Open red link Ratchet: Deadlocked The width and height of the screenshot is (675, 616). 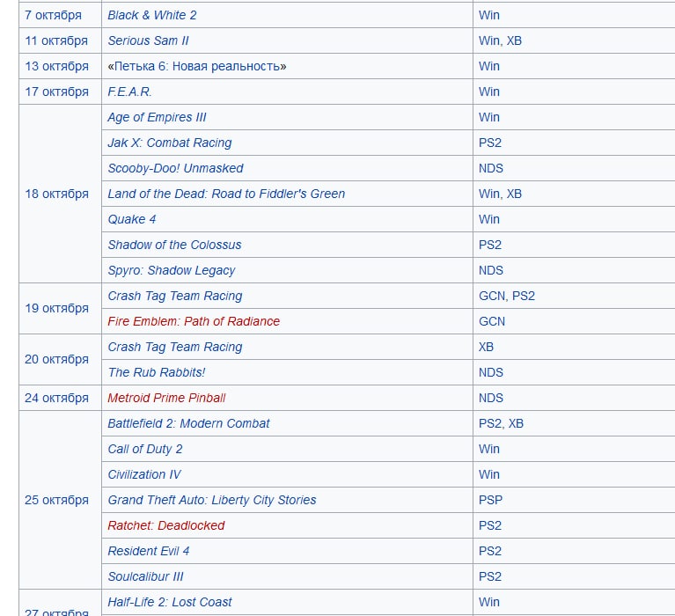click(x=166, y=525)
